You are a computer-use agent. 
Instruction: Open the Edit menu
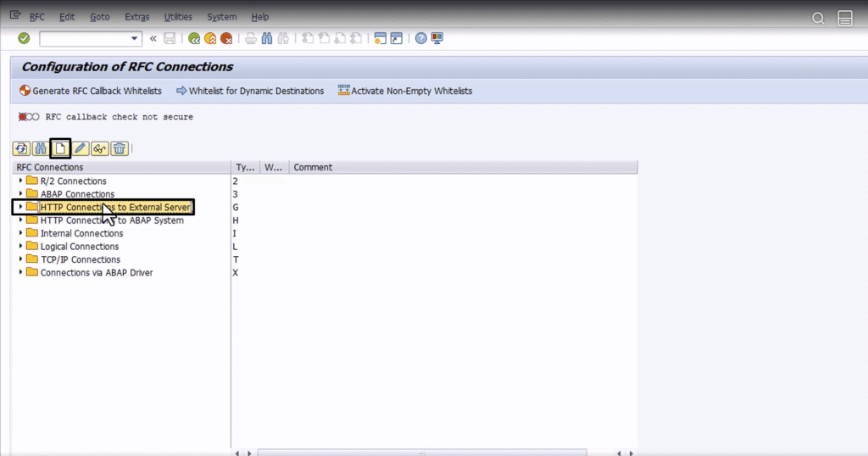(x=67, y=17)
